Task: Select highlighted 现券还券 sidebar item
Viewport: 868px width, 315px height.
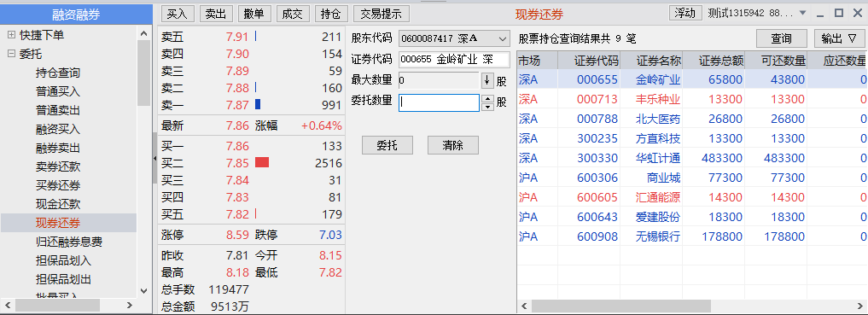Action: click(x=68, y=223)
